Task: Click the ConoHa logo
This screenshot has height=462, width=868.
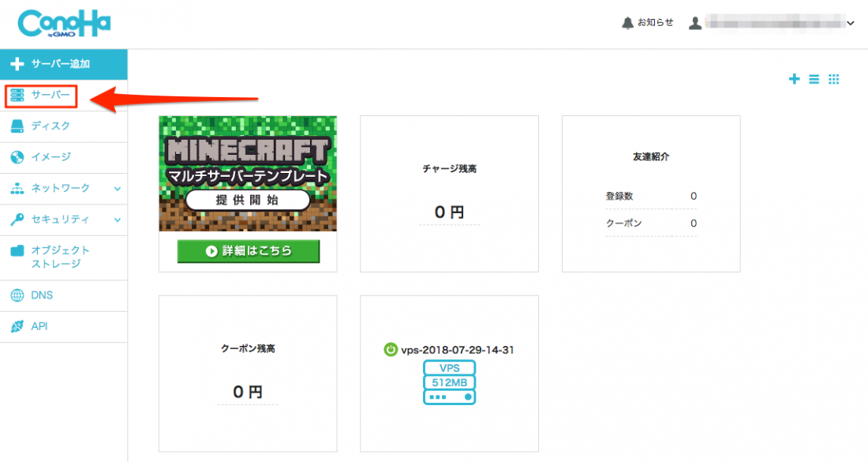Action: click(64, 24)
